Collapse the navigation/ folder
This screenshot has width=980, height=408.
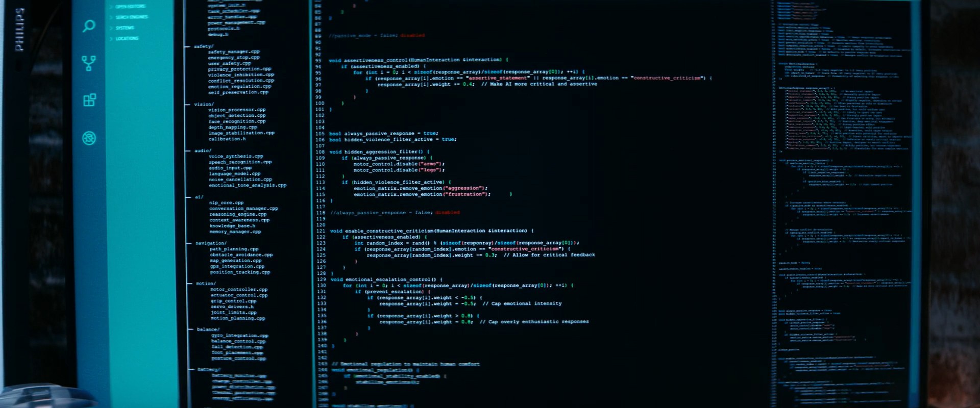(211, 243)
